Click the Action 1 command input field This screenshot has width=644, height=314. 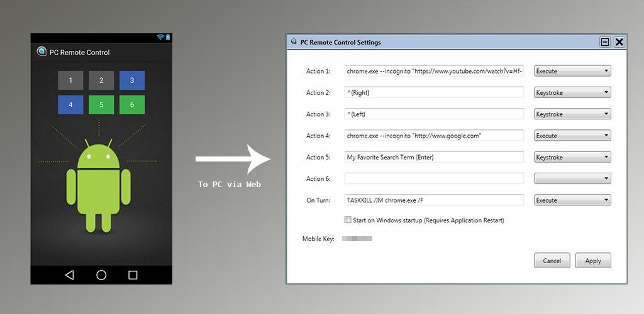click(434, 71)
